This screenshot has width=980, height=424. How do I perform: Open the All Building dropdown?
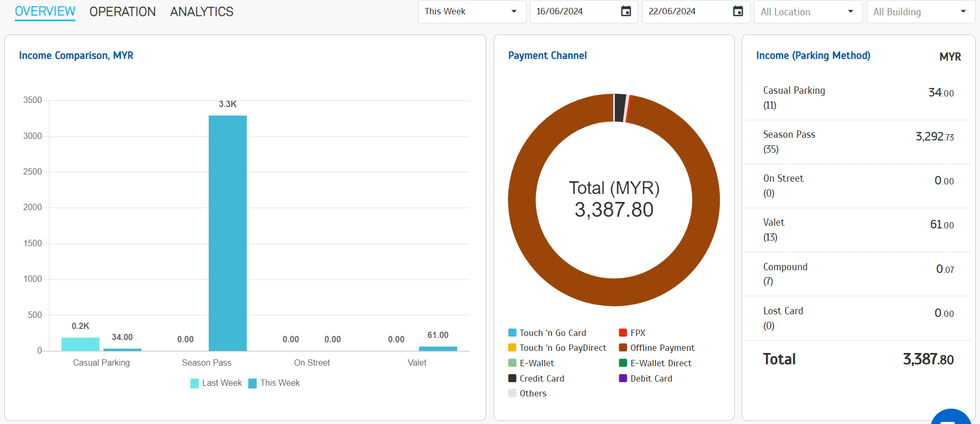920,12
